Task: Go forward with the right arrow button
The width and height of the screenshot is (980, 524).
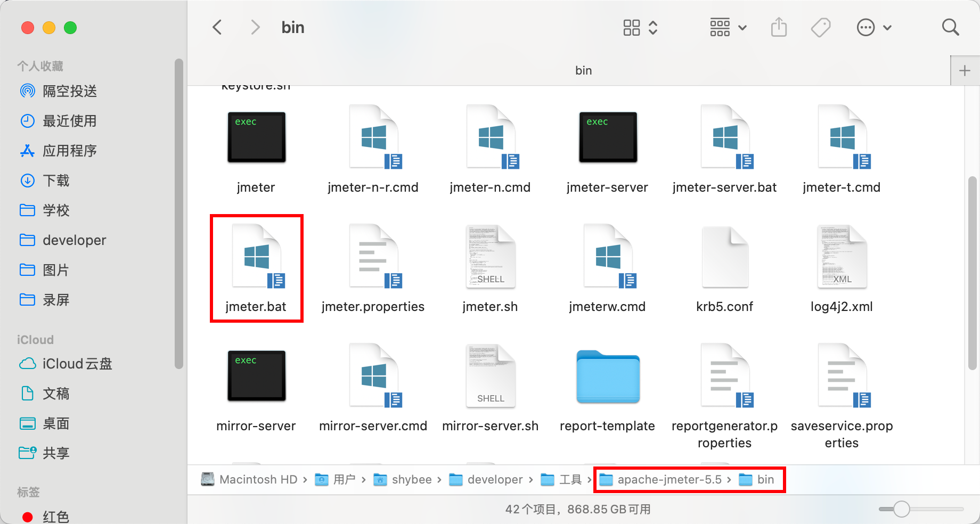Action: 256,27
